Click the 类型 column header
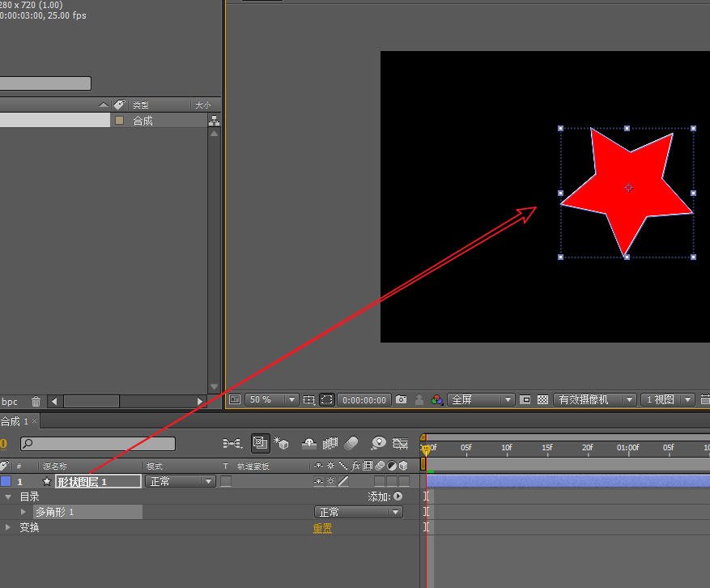Screen dimensions: 710x588 pyautogui.click(x=140, y=104)
